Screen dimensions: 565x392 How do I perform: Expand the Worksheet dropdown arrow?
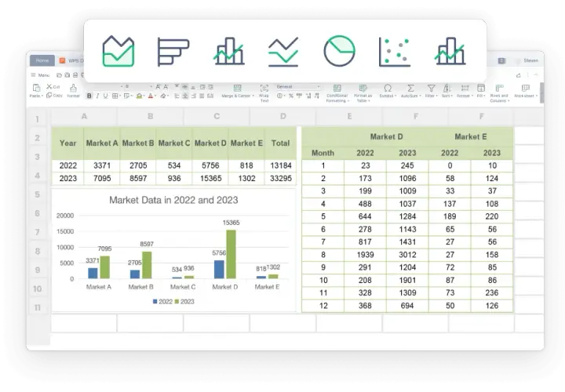[537, 96]
